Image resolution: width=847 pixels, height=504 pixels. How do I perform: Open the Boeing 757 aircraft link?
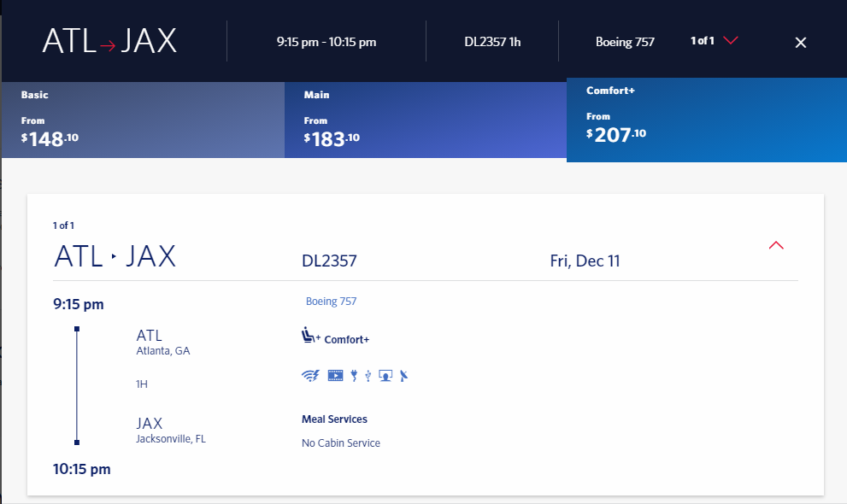[331, 301]
